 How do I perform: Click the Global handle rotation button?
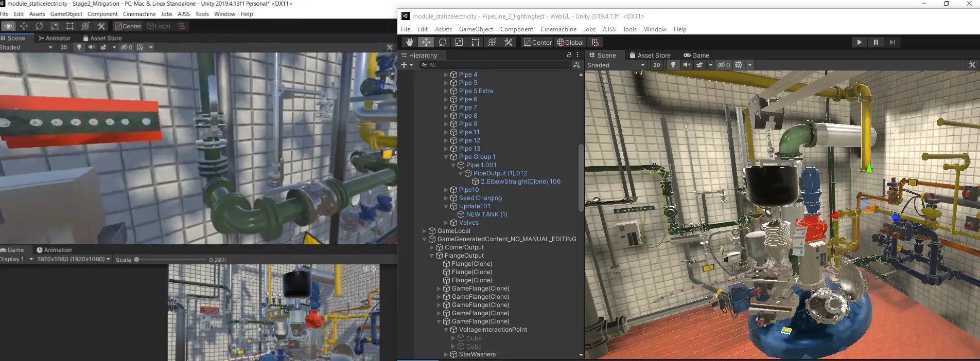click(x=570, y=42)
